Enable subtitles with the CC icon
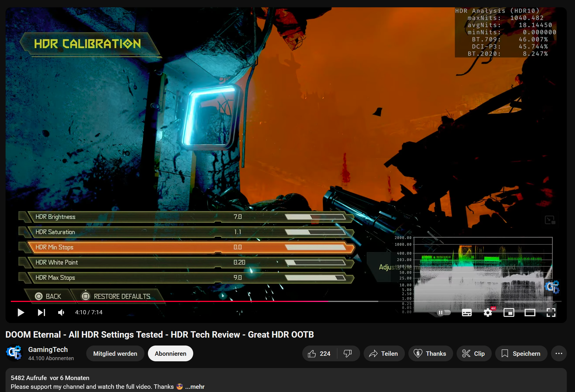 tap(467, 312)
